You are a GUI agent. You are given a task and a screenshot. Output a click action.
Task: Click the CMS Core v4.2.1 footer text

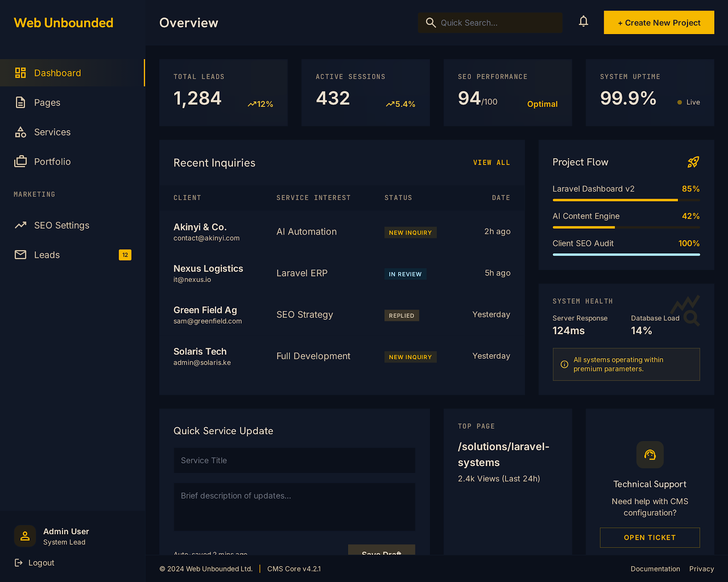click(294, 569)
